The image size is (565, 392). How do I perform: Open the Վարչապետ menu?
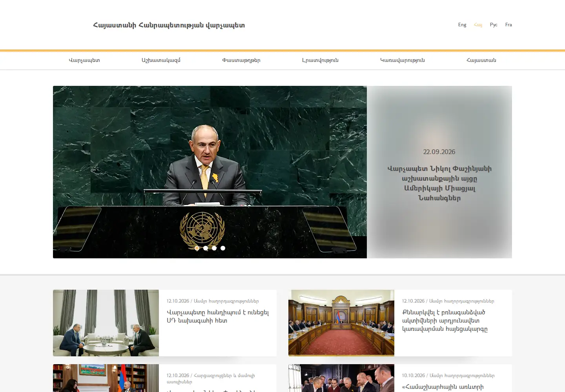tap(84, 60)
